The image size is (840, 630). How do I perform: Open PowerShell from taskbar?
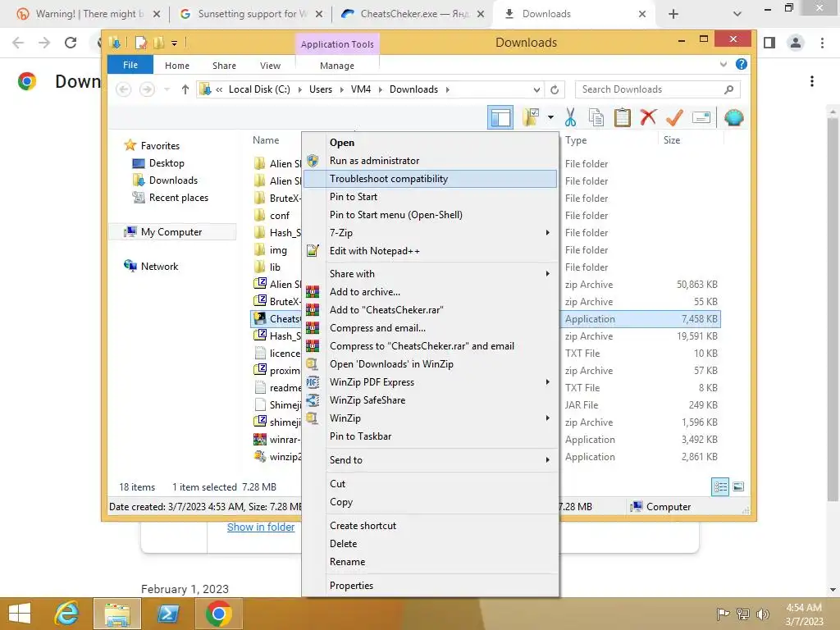pos(167,614)
